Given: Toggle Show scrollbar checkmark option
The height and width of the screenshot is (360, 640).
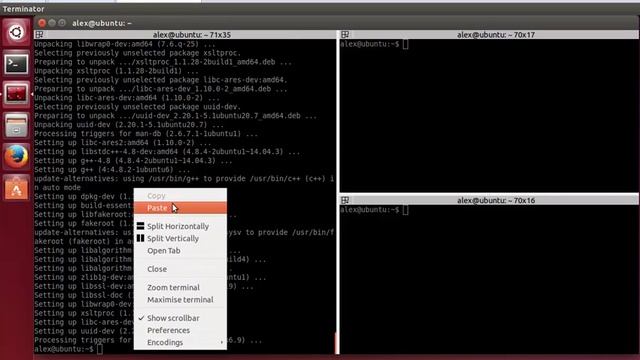Looking at the screenshot, I should pos(180,318).
